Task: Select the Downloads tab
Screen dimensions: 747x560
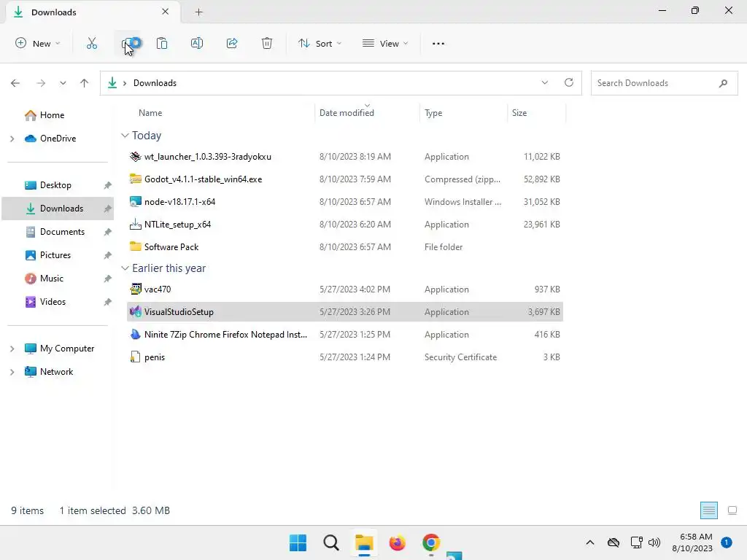Action: pos(93,12)
